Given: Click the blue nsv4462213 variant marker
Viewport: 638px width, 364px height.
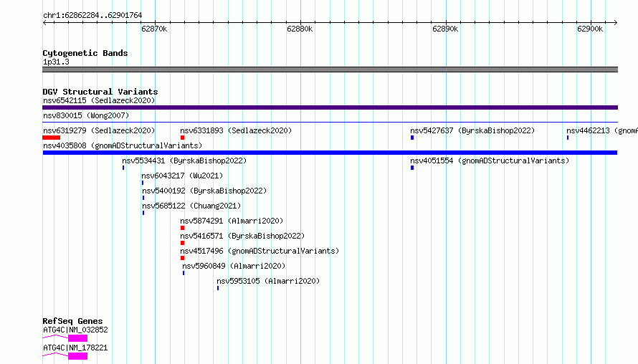Looking at the screenshot, I should click(x=568, y=138).
